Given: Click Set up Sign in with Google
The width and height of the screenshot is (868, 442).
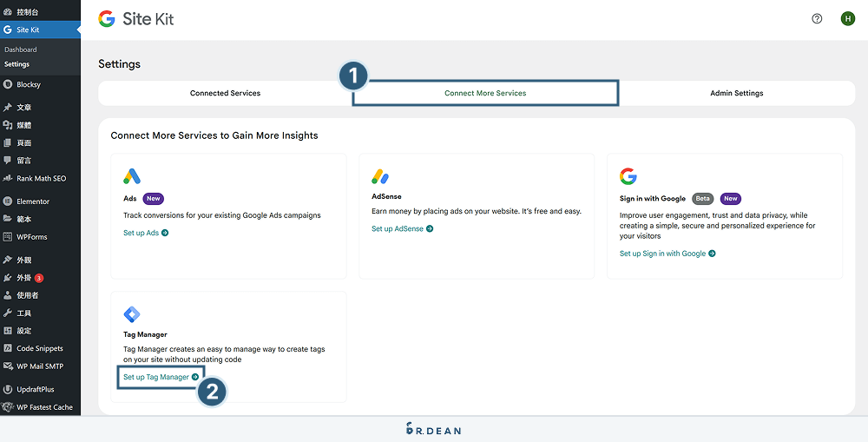Looking at the screenshot, I should pyautogui.click(x=667, y=253).
